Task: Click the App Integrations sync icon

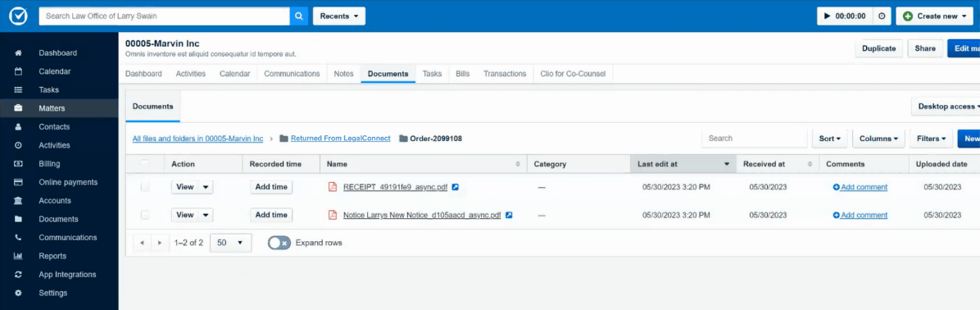Action: [18, 275]
